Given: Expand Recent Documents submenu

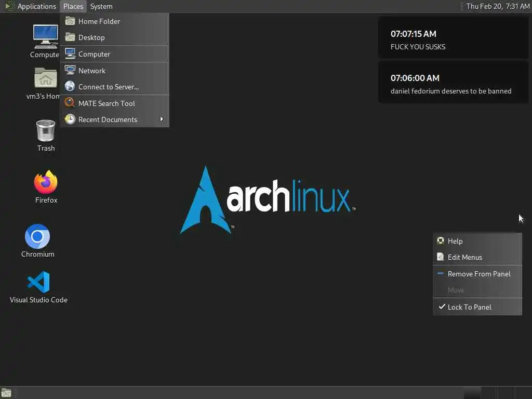Looking at the screenshot, I should 115,119.
